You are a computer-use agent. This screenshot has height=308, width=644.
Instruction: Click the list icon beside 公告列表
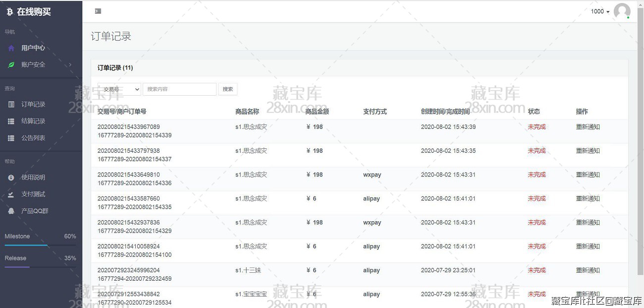click(11, 138)
